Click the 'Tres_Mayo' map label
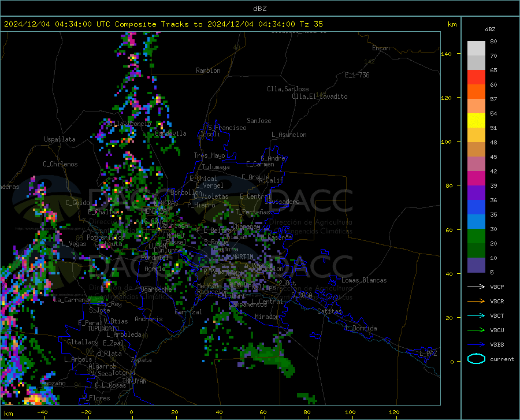 209,155
